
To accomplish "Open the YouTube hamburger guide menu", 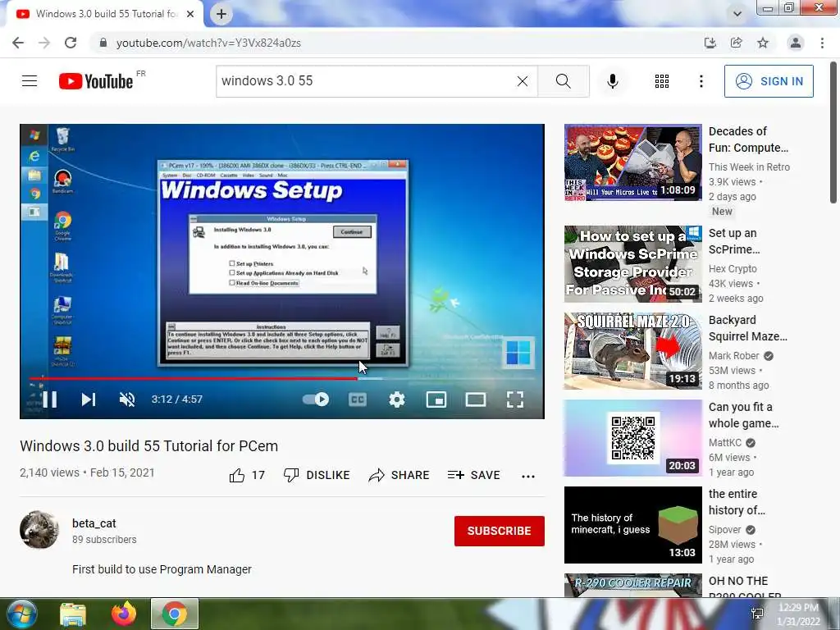I will [30, 81].
